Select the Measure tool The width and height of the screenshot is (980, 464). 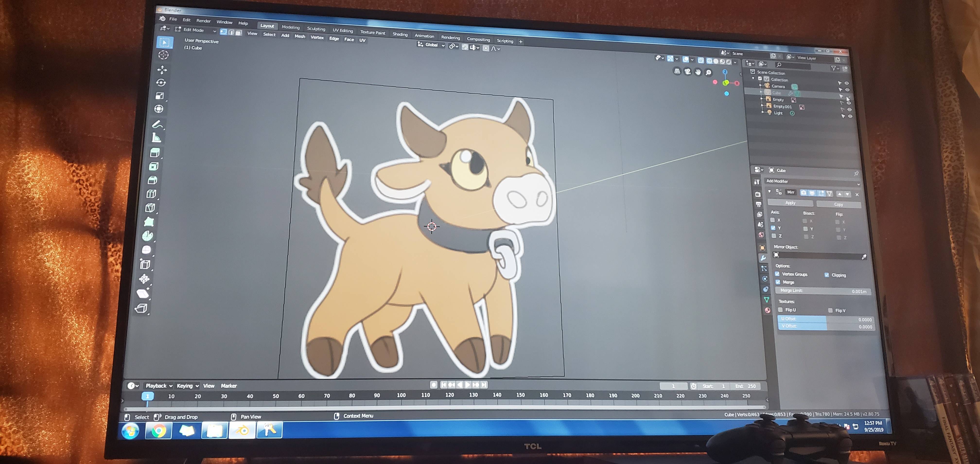tap(156, 138)
